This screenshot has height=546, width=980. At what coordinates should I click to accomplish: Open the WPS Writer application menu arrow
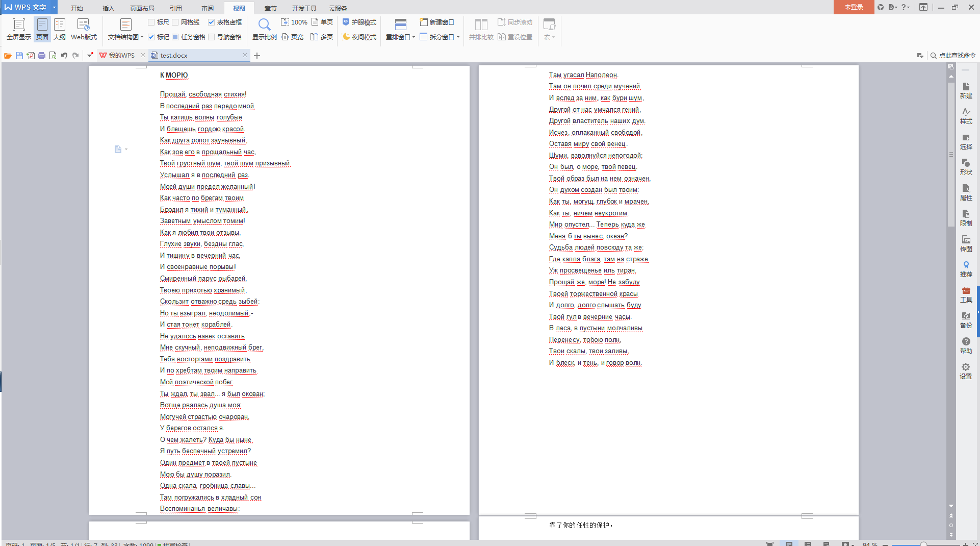click(x=54, y=7)
